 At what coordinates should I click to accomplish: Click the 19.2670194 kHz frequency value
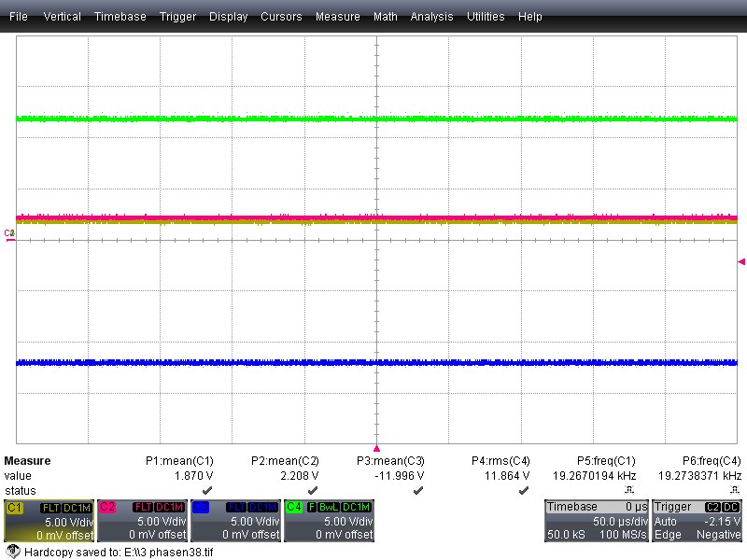594,476
